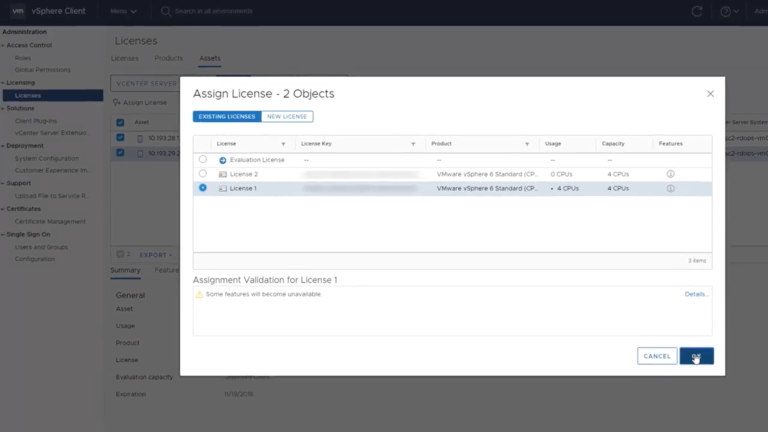Switch to Existing Licenses tab
The image size is (768, 432).
227,117
